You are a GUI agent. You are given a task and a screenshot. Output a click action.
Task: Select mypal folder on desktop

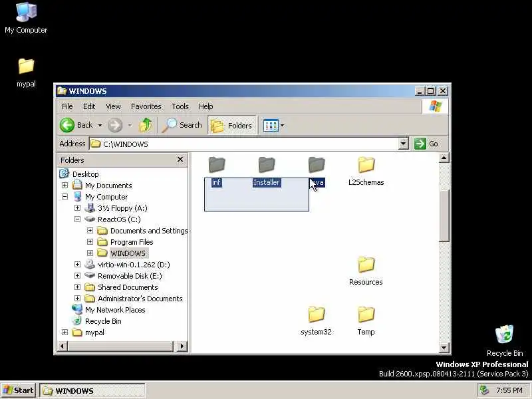26,72
